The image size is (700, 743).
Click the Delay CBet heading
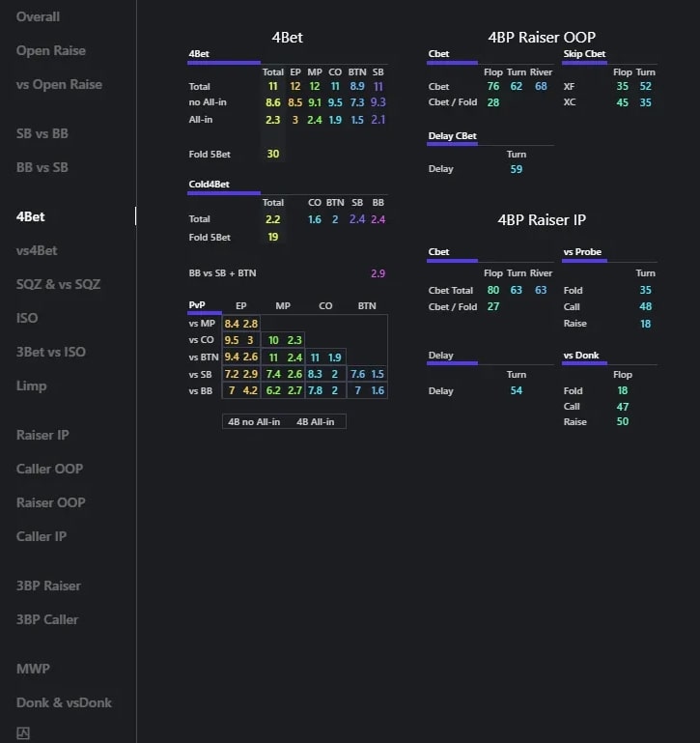click(x=452, y=136)
